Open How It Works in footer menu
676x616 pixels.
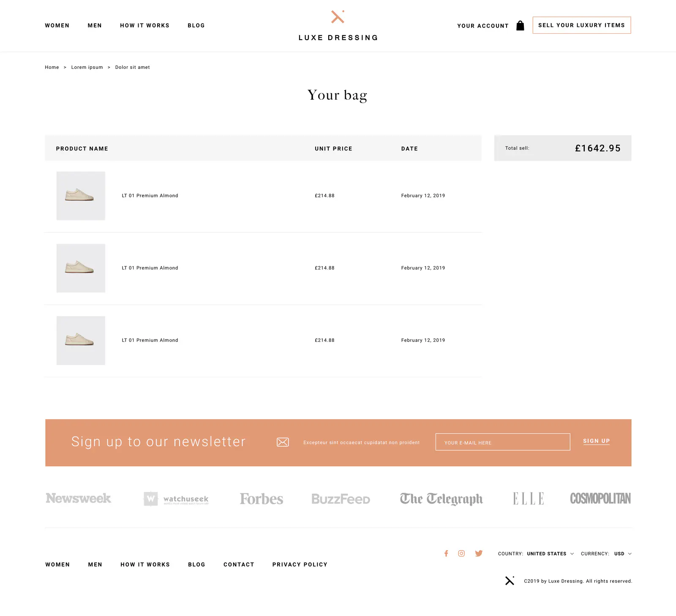[x=145, y=564]
